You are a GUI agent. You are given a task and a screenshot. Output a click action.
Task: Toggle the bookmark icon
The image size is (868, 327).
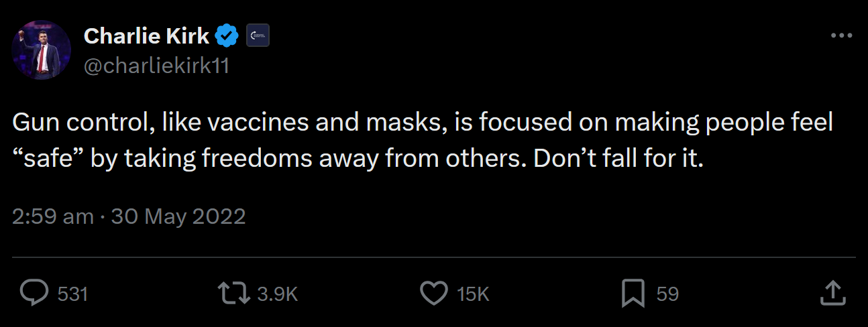click(633, 293)
